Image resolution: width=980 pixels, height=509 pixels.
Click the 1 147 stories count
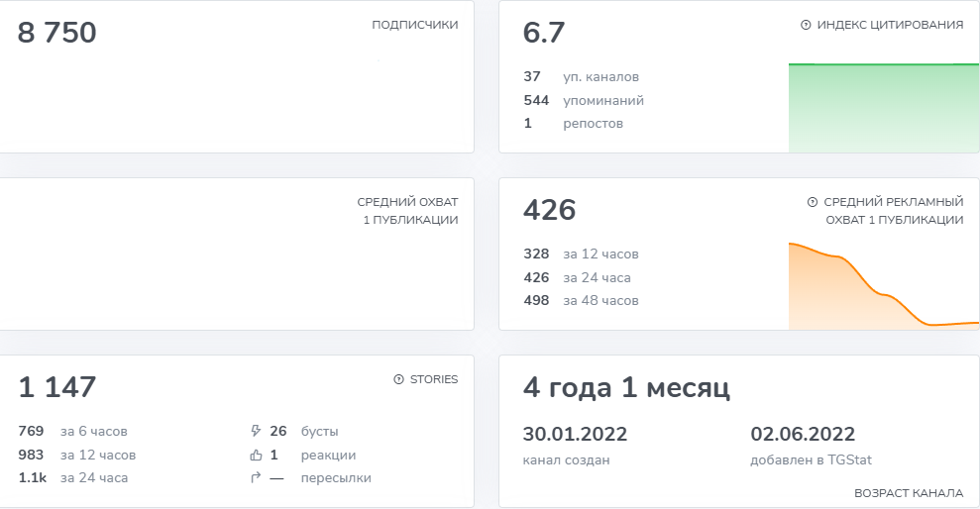57,387
